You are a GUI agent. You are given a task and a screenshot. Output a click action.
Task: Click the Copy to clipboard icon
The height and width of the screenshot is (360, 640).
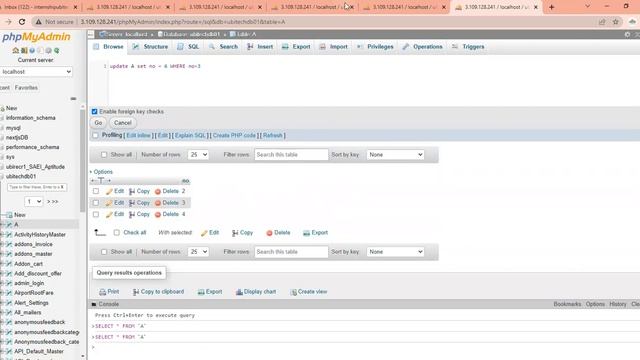(136, 292)
